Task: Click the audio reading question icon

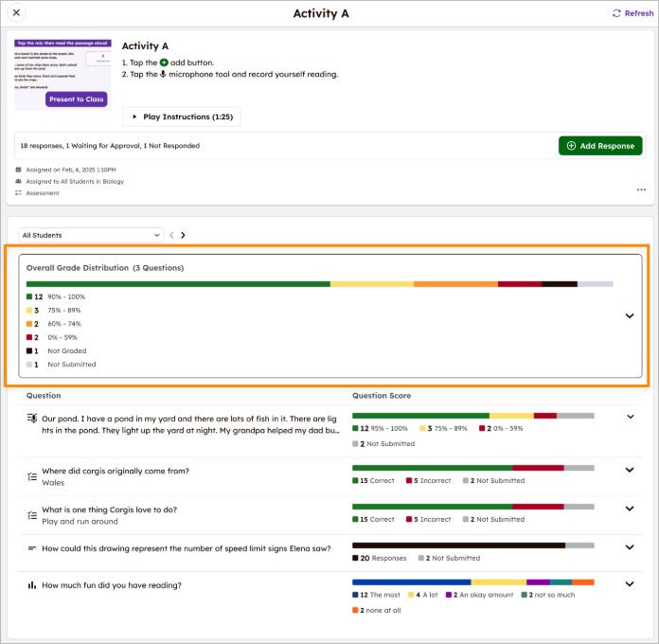Action: pyautogui.click(x=32, y=418)
